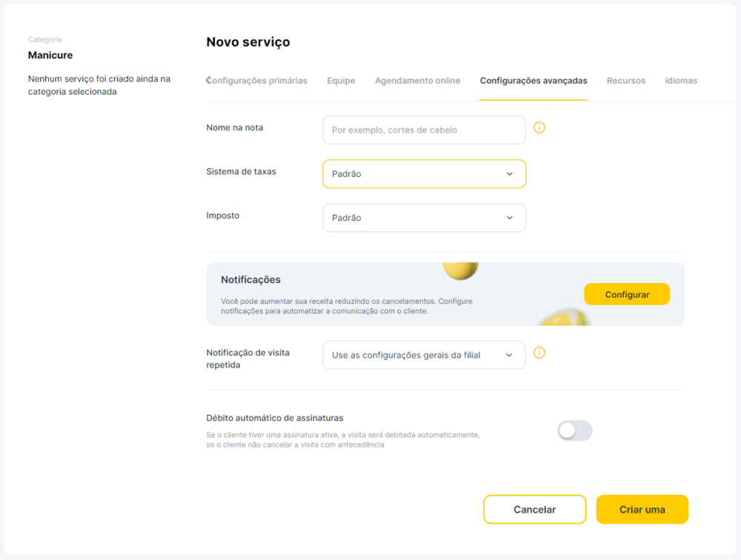Viewport: 741px width, 560px height.
Task: Click left arrow to scroll tabs back
Action: tap(208, 80)
